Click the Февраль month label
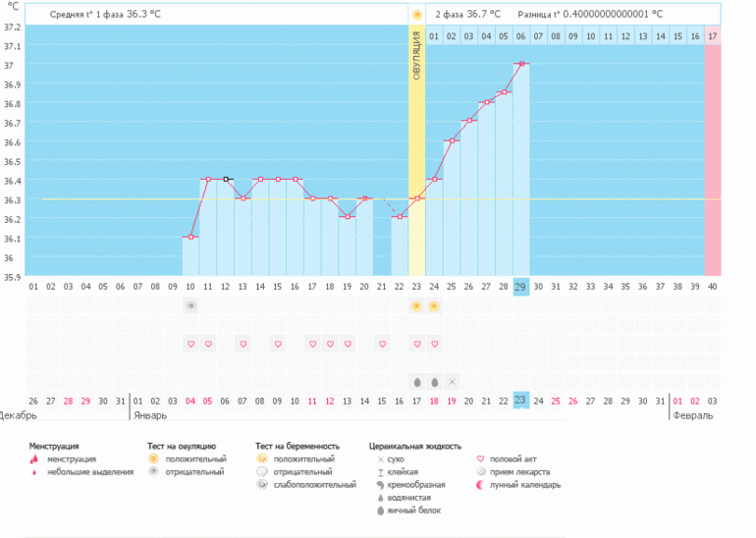 coord(693,416)
